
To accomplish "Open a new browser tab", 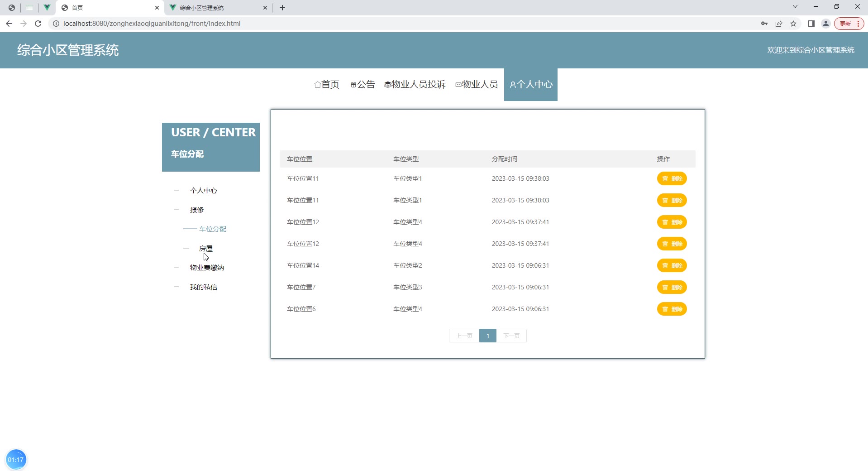I will [x=282, y=8].
